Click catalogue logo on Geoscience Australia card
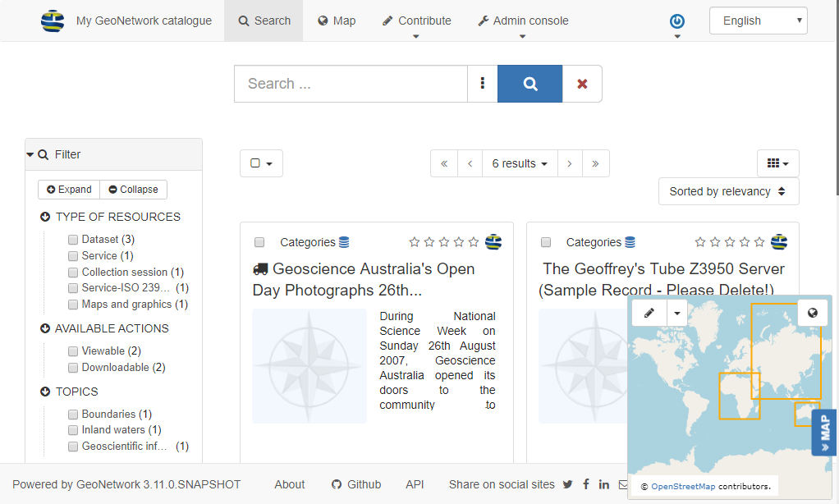This screenshot has height=504, width=839. point(493,242)
